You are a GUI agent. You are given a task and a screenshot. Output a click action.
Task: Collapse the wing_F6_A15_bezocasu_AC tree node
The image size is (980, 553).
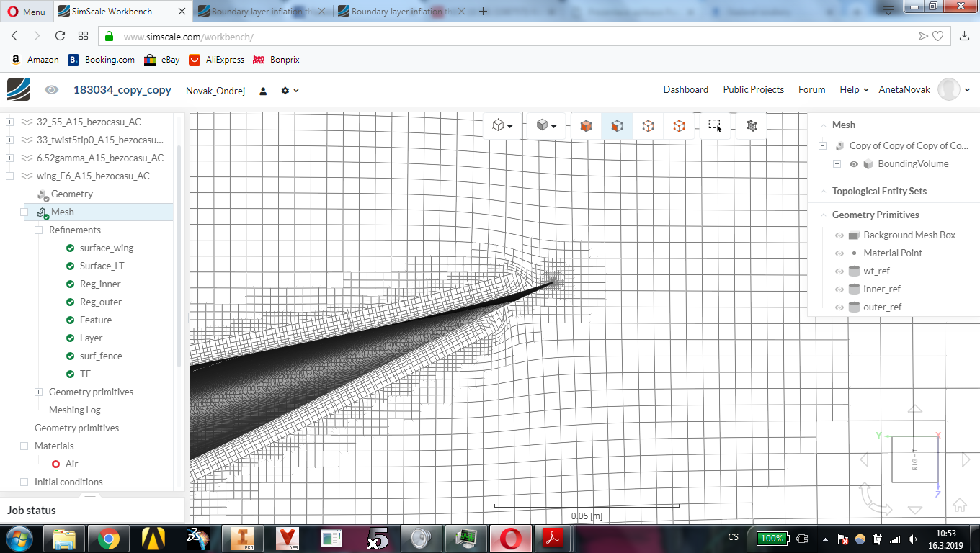(9, 176)
